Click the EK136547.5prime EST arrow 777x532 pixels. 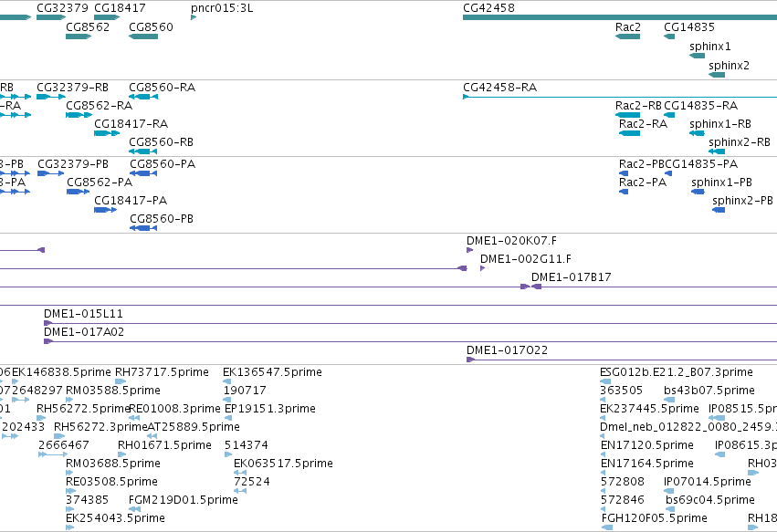[x=227, y=381]
